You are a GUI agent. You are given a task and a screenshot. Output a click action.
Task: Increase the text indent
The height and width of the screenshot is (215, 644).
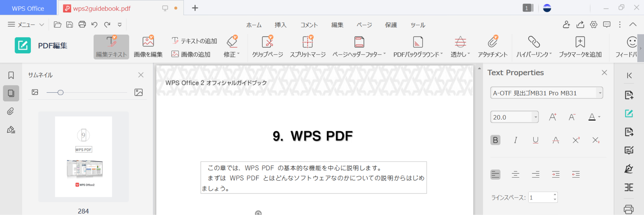point(556,175)
